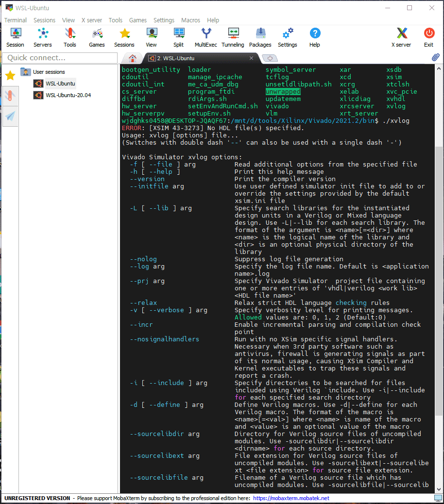Image resolution: width=444 pixels, height=504 pixels.
Task: Click 'xrt_server' in the file listing
Action: coord(359,114)
